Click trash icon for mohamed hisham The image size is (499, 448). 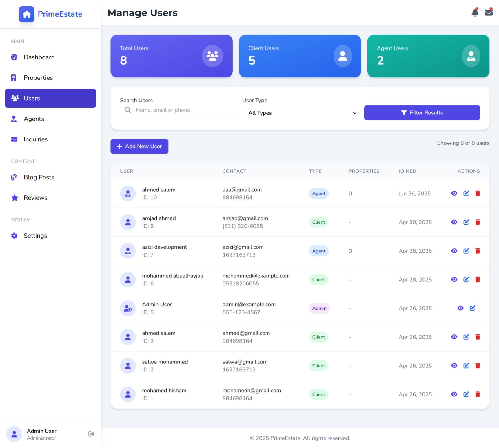pos(478,394)
